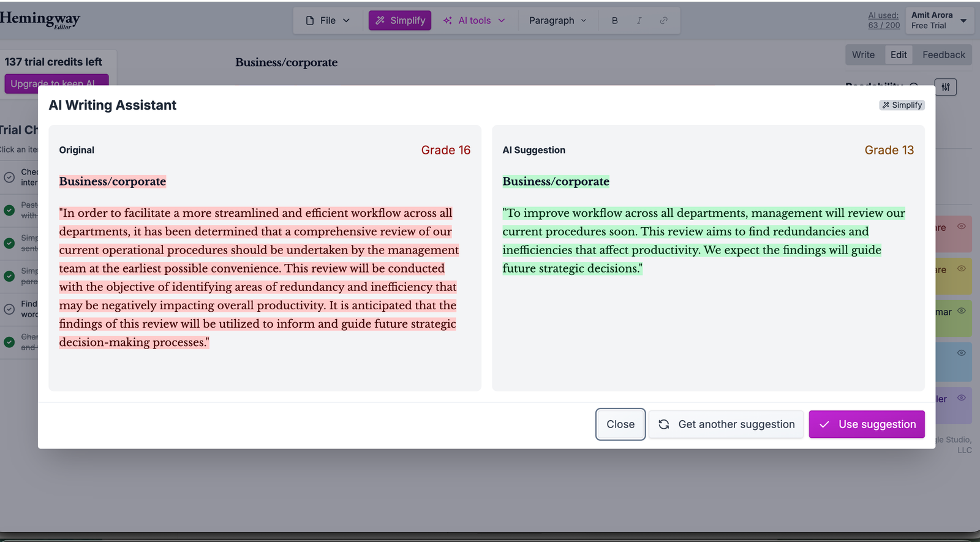Toggle the unchecked circle beside the 'Chec' checklist item

(9, 177)
